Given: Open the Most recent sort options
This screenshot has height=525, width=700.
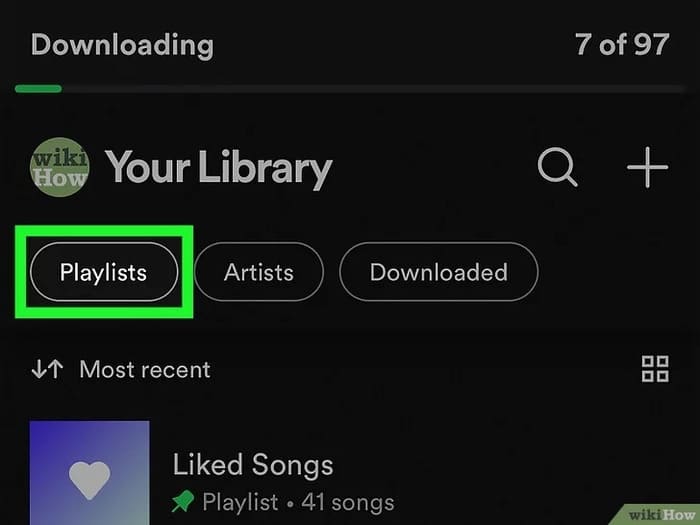Looking at the screenshot, I should 145,370.
